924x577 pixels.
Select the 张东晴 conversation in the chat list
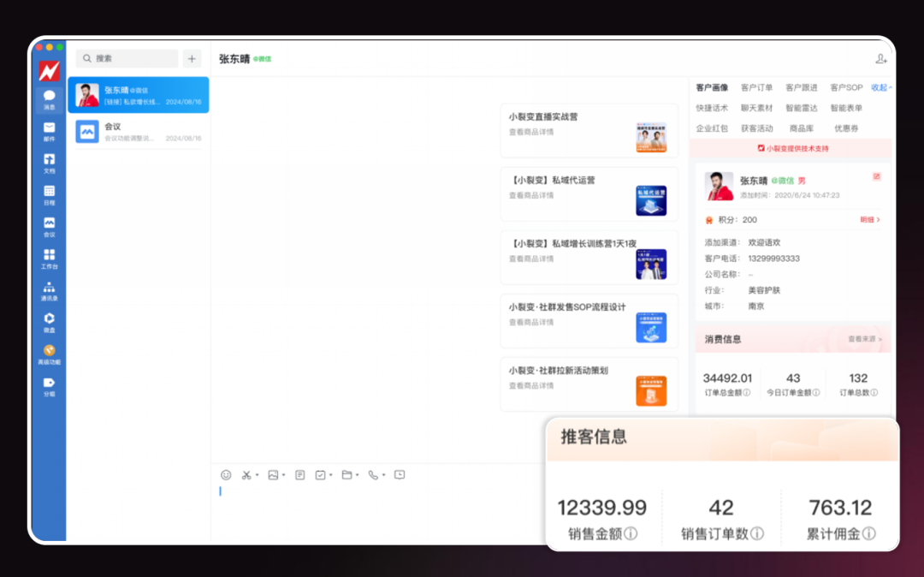click(x=137, y=94)
